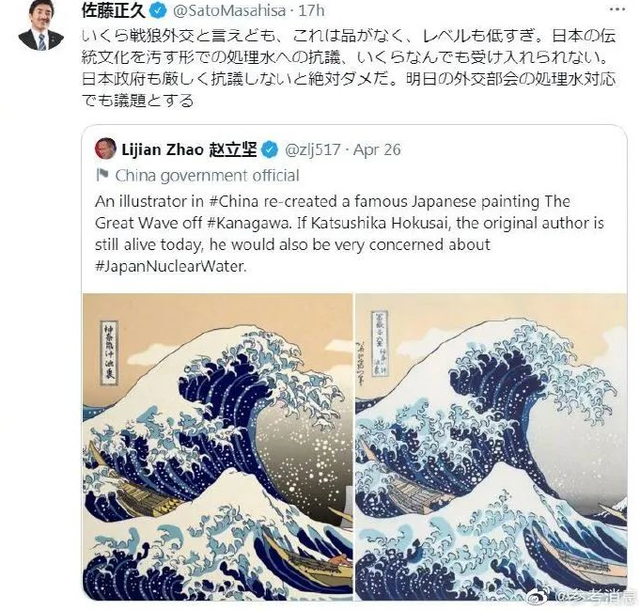Image resolution: width=640 pixels, height=610 pixels.
Task: Open the 17h timestamp link
Action: click(311, 11)
